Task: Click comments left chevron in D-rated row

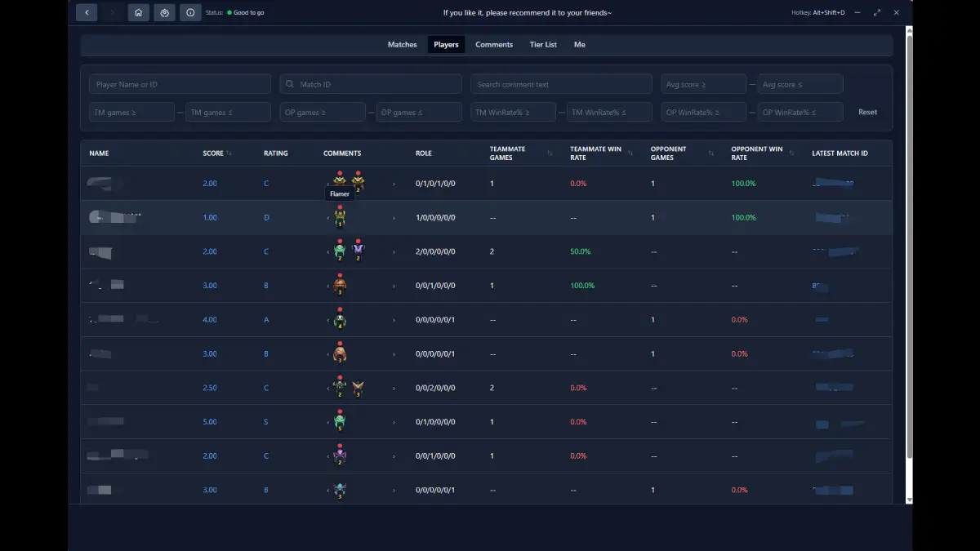Action: tap(328, 218)
